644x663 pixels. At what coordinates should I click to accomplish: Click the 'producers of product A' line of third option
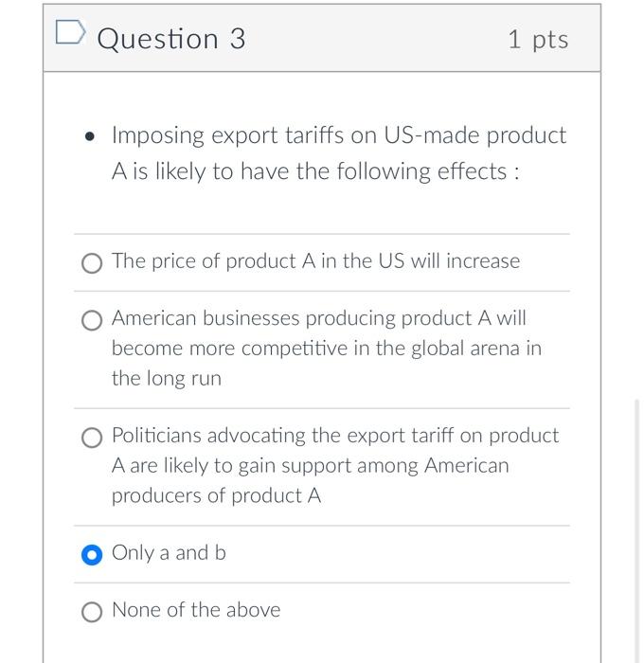(x=216, y=496)
